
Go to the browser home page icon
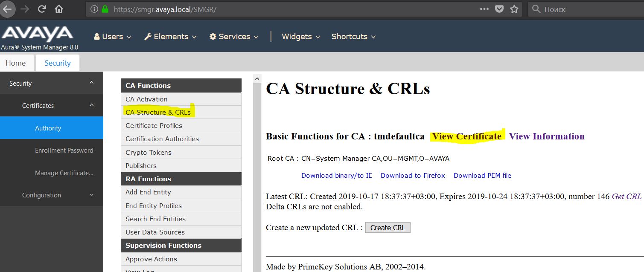[59, 9]
